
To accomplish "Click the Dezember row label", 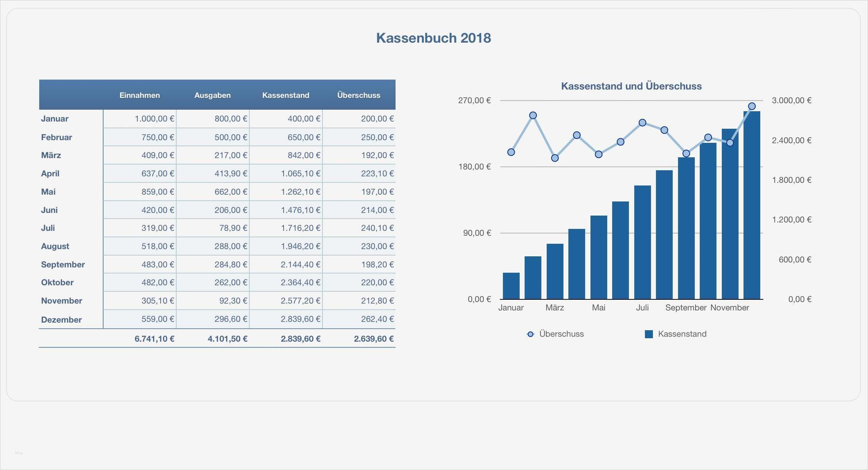I will pyautogui.click(x=61, y=320).
